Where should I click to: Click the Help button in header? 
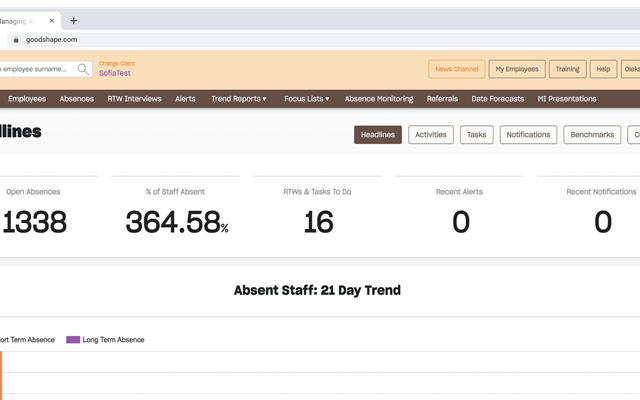(603, 69)
